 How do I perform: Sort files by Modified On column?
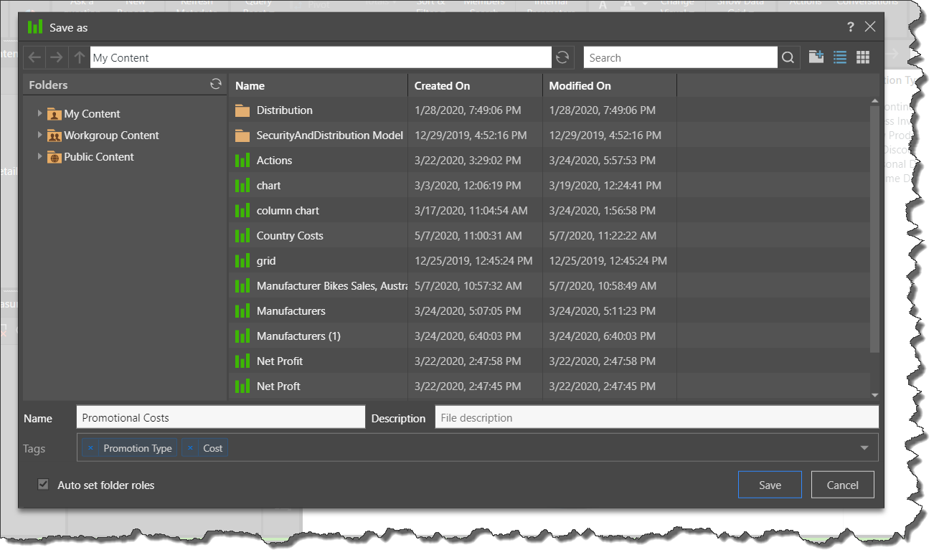[x=580, y=85]
